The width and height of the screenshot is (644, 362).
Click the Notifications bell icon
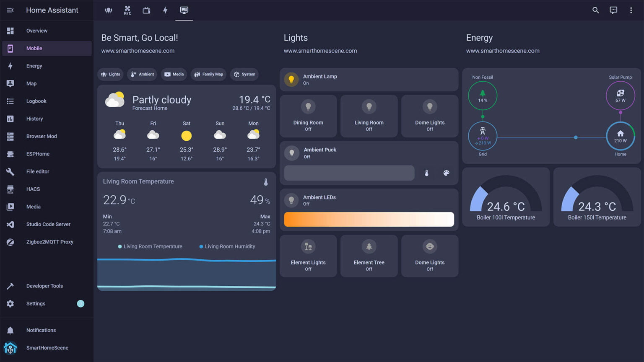10,330
